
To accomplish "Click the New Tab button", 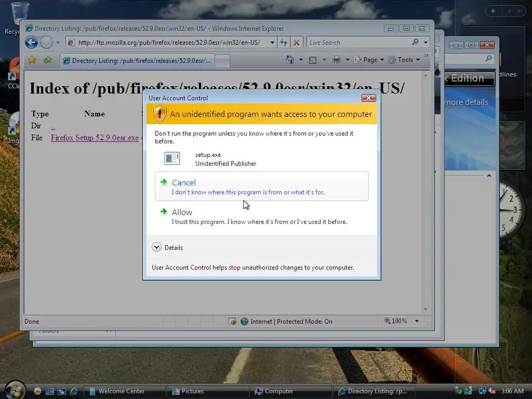I will point(222,61).
